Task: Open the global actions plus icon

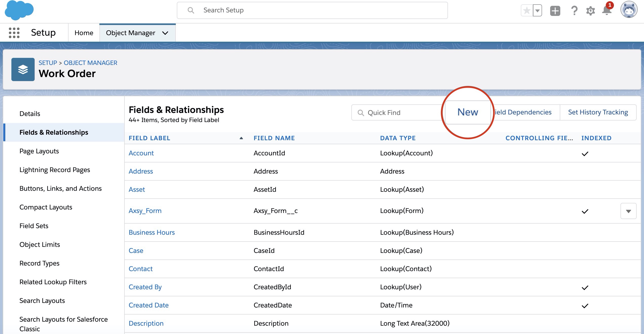Action: [555, 11]
